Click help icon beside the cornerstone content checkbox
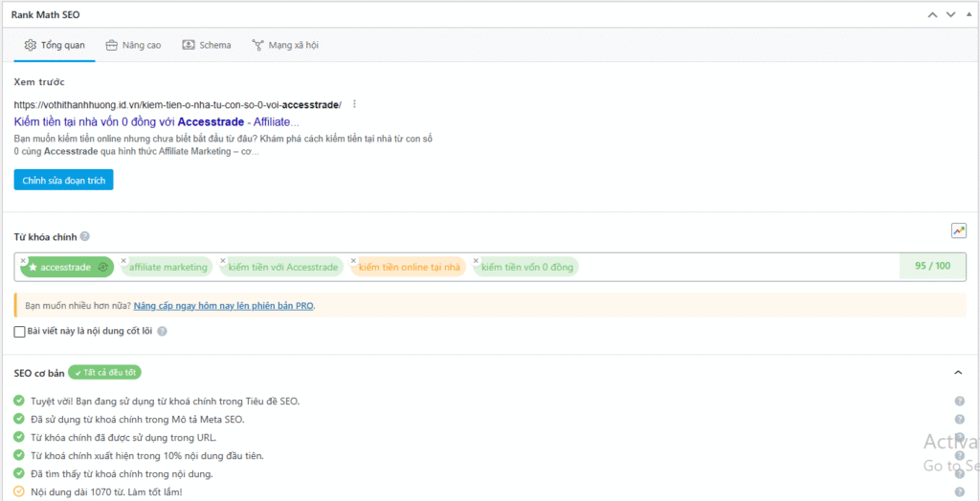 pyautogui.click(x=162, y=332)
